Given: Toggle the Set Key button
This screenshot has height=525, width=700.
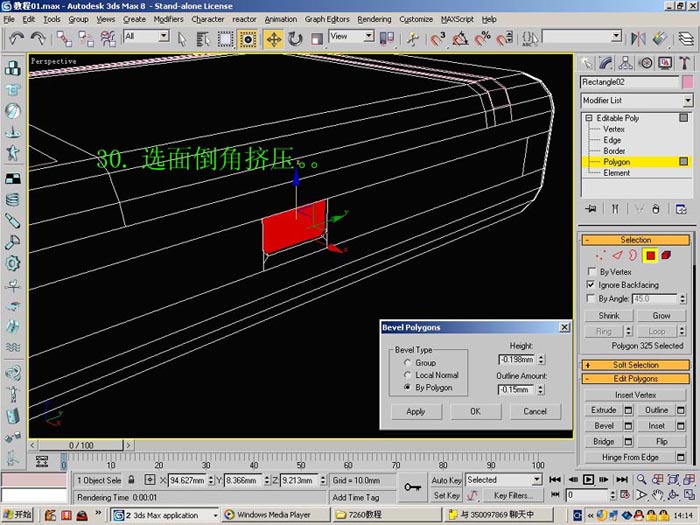Looking at the screenshot, I should click(x=446, y=496).
